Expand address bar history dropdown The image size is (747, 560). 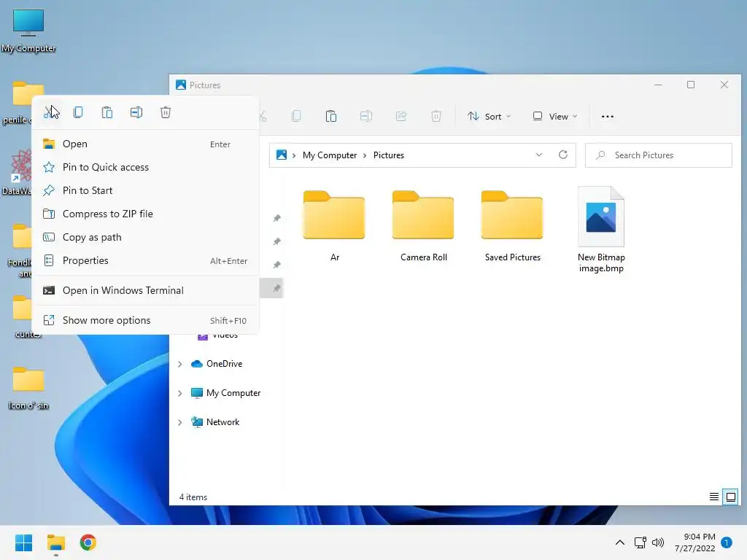pos(539,155)
